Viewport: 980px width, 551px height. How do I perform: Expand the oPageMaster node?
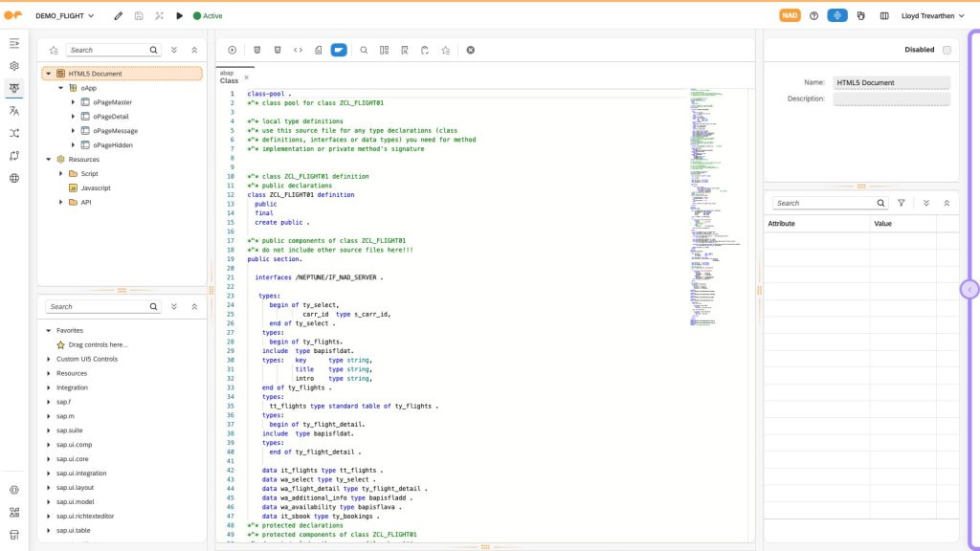73,102
